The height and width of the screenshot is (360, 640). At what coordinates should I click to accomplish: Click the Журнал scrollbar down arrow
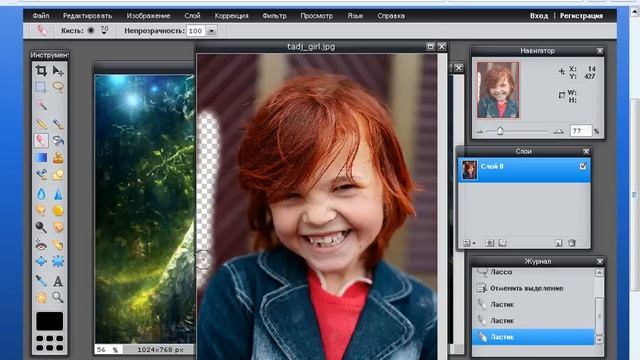599,340
